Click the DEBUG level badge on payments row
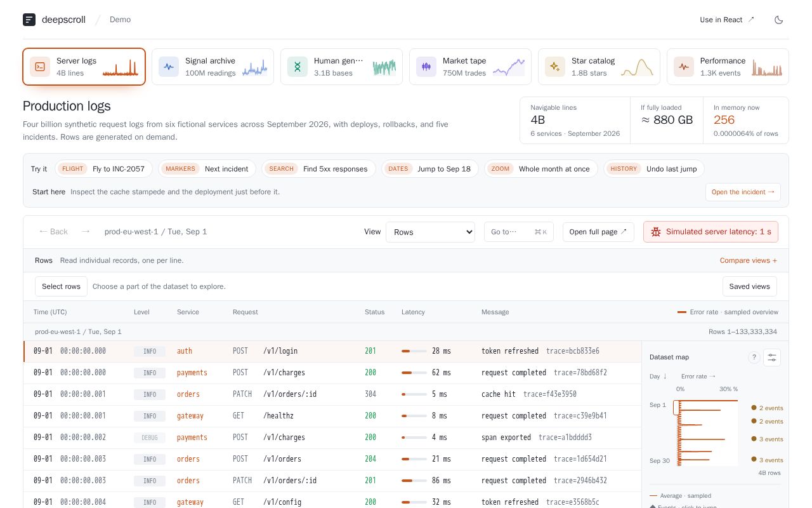The image size is (812, 508). (150, 438)
